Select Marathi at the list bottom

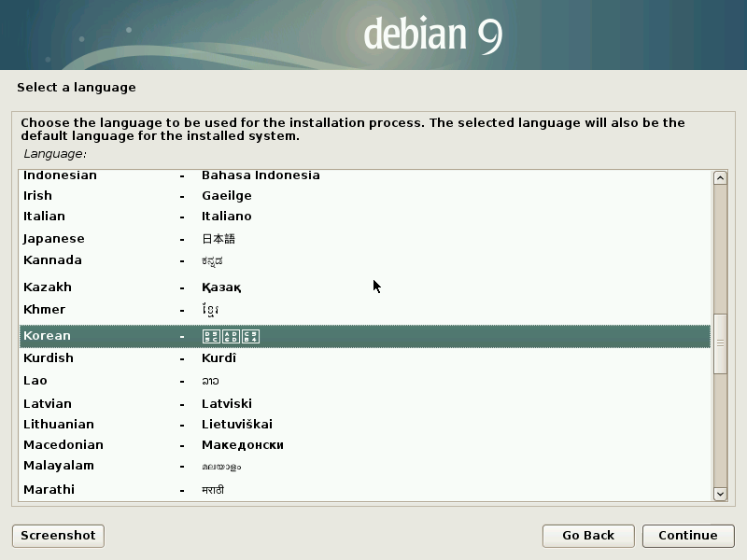[x=49, y=490]
